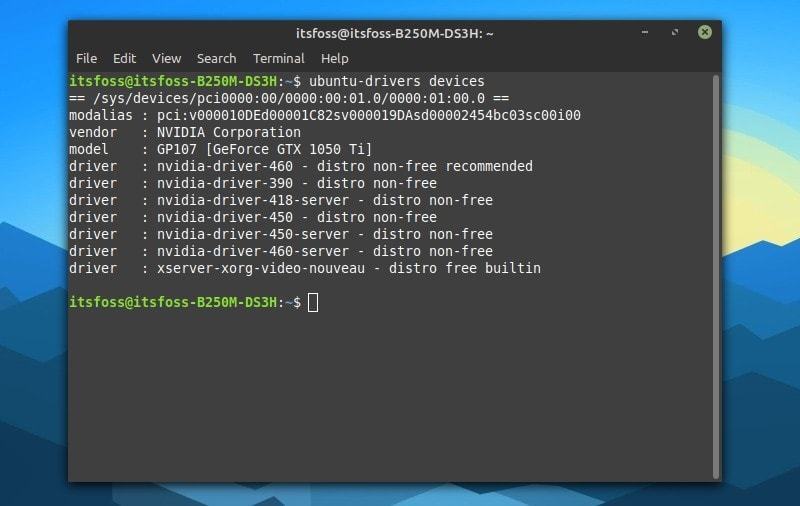Open the File menu

tap(86, 58)
